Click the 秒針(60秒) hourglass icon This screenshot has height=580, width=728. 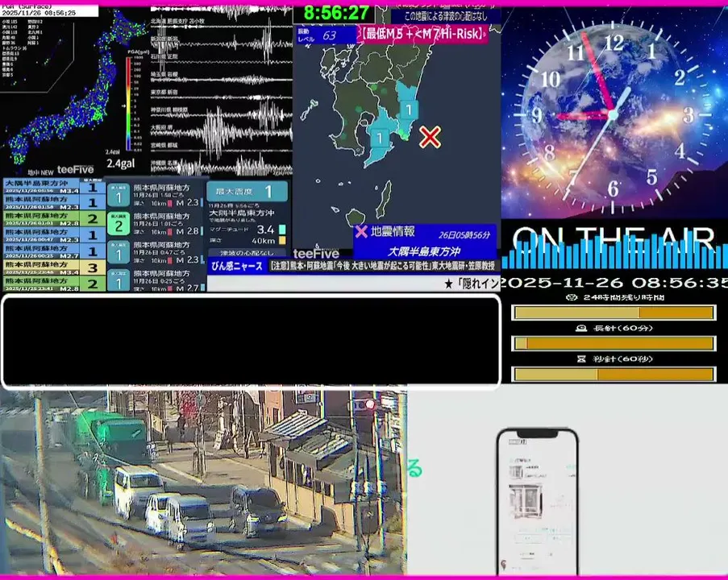pyautogui.click(x=580, y=358)
